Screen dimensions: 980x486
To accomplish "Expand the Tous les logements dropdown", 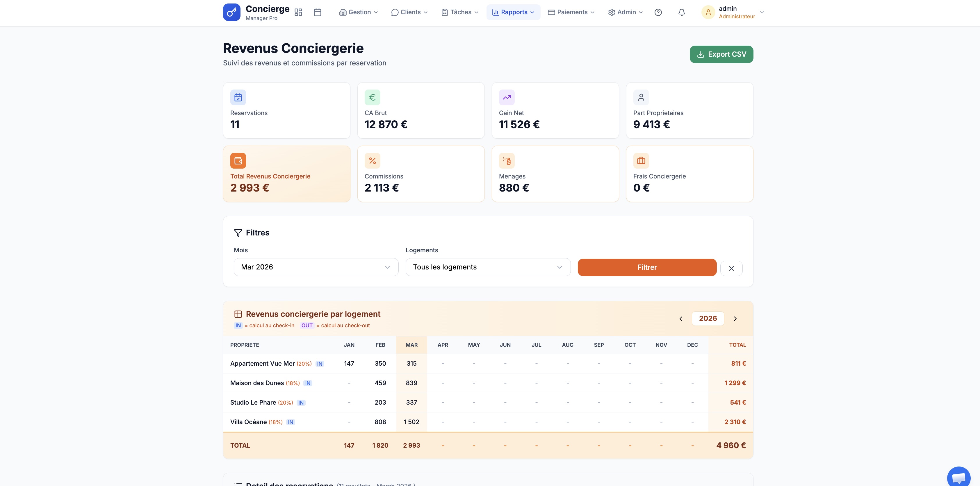I will click(487, 267).
